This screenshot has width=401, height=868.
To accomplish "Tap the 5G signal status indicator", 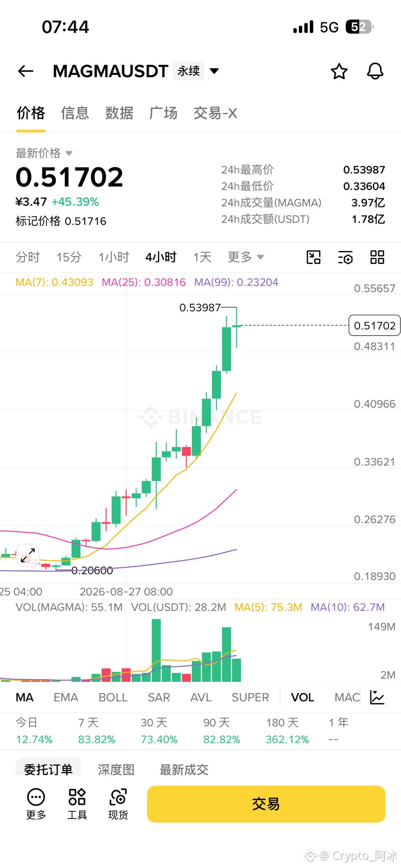I will [x=329, y=27].
